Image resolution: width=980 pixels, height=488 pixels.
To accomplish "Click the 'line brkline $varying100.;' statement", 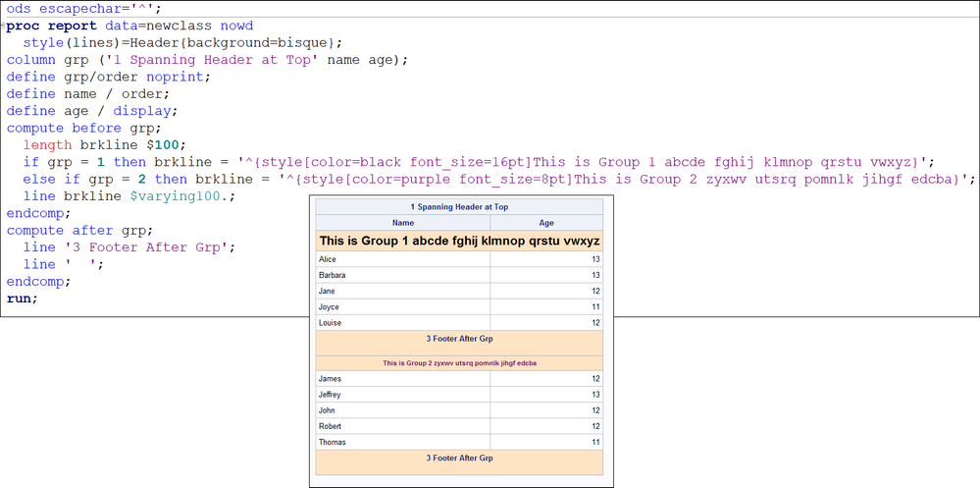I will (133, 195).
